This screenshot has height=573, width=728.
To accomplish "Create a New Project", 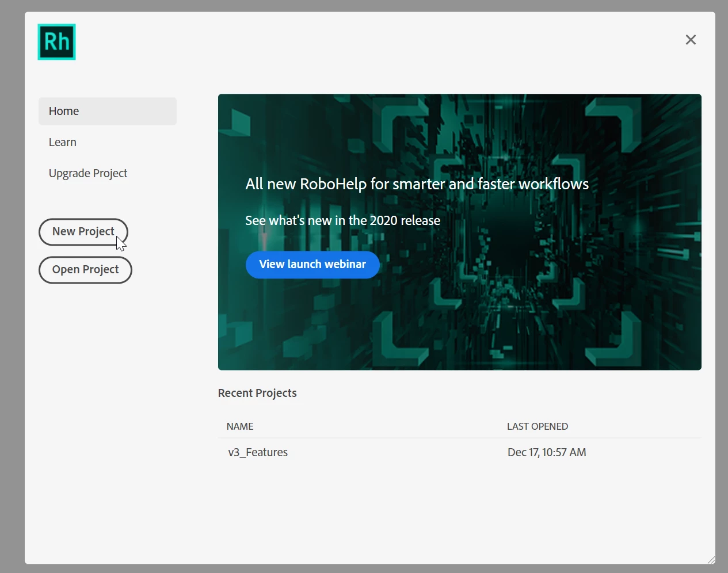I will coord(83,232).
